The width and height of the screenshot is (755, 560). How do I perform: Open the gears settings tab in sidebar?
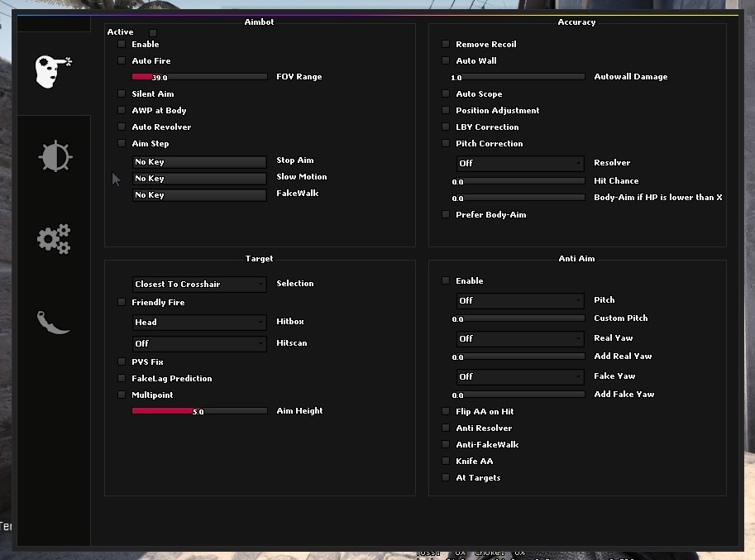tap(54, 239)
